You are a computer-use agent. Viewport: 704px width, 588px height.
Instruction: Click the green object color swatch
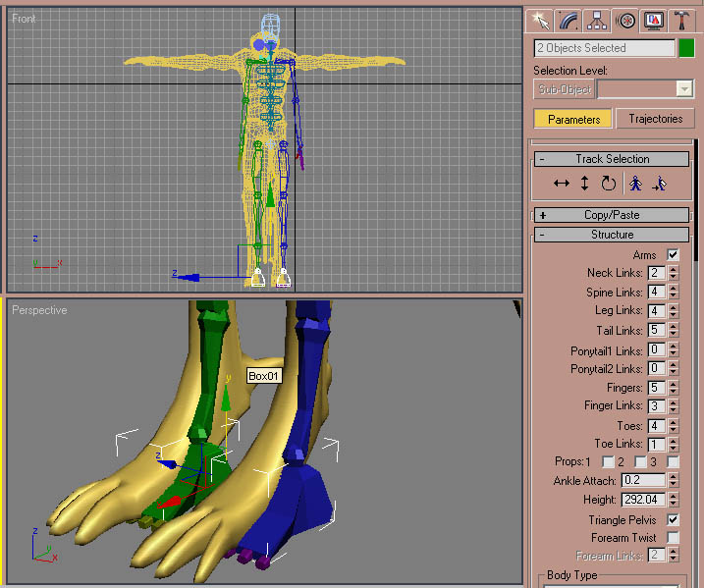(686, 48)
